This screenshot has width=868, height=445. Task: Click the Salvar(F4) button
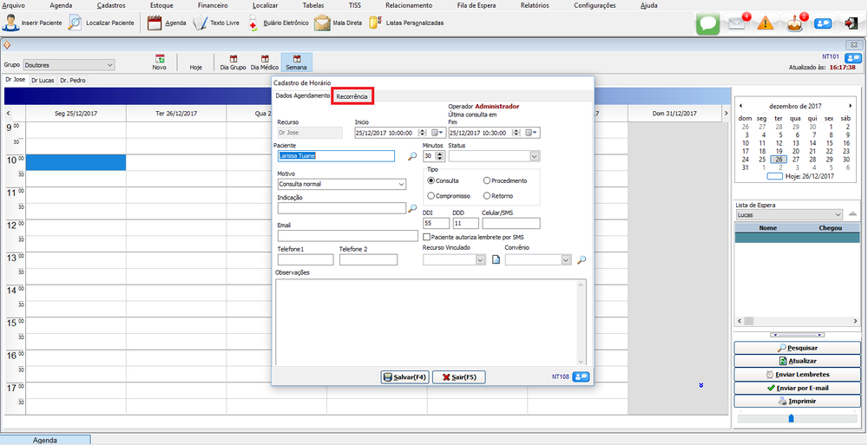405,377
